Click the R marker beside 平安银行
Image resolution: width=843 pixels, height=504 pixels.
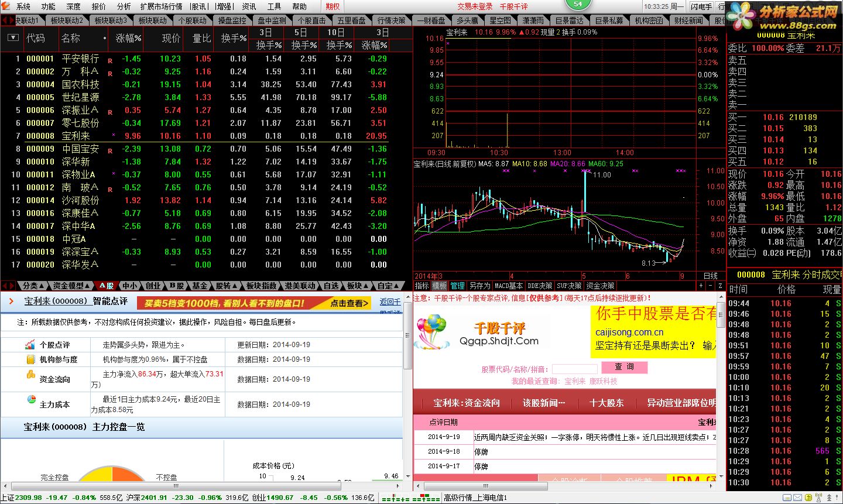(x=110, y=60)
